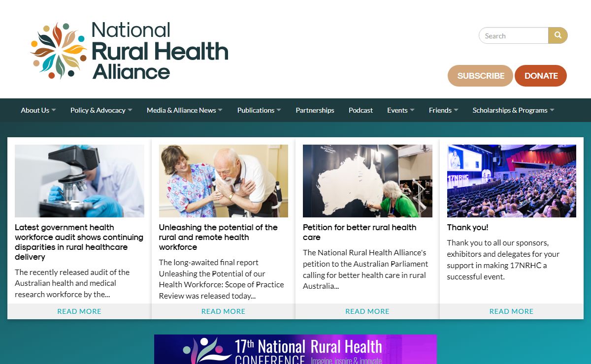591x364 pixels.
Task: Click text "calling for better health care in rural"
Action: [x=364, y=275]
